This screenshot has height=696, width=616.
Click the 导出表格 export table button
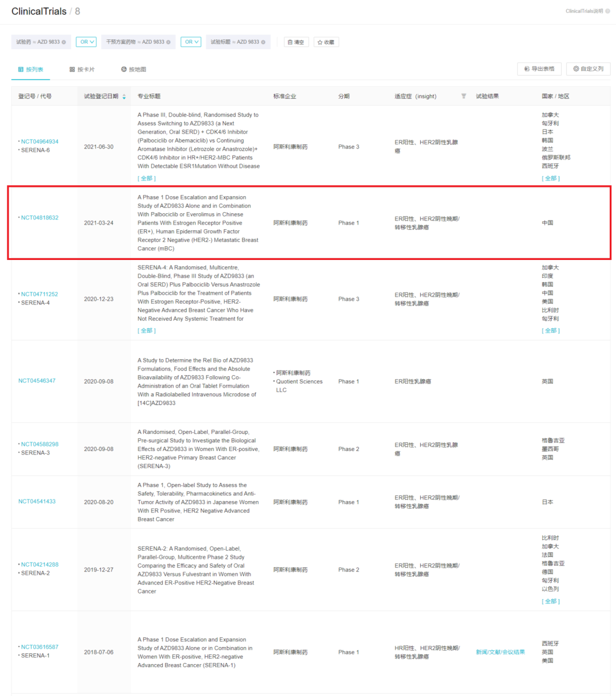click(539, 69)
